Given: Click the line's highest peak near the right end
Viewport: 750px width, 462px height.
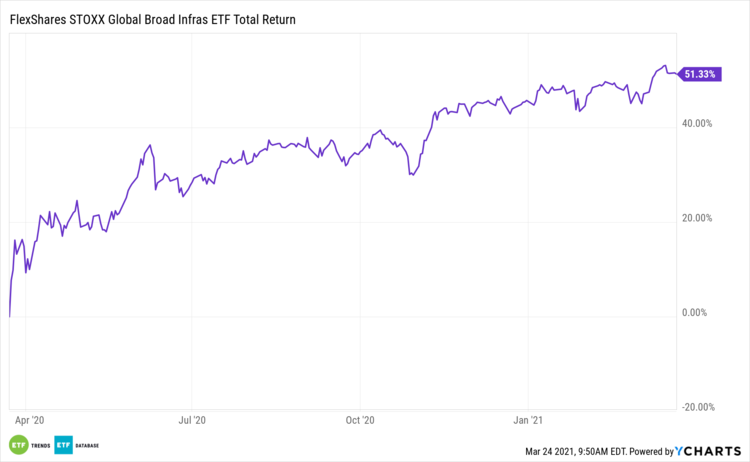Looking at the screenshot, I should coord(665,66).
